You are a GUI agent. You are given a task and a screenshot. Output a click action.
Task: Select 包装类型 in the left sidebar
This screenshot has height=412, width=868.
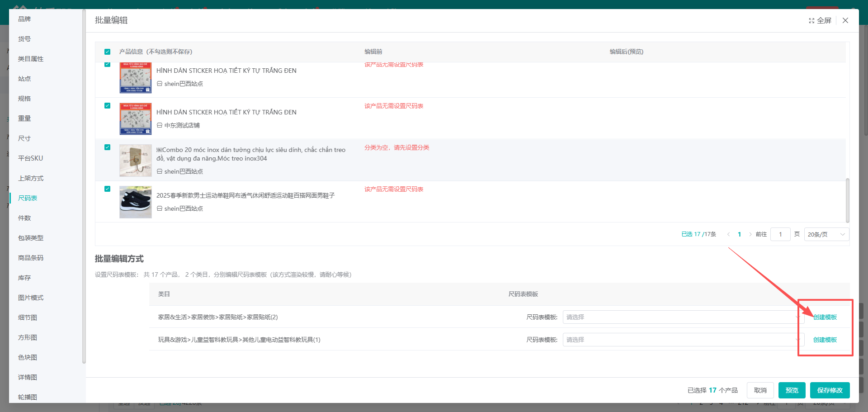31,238
